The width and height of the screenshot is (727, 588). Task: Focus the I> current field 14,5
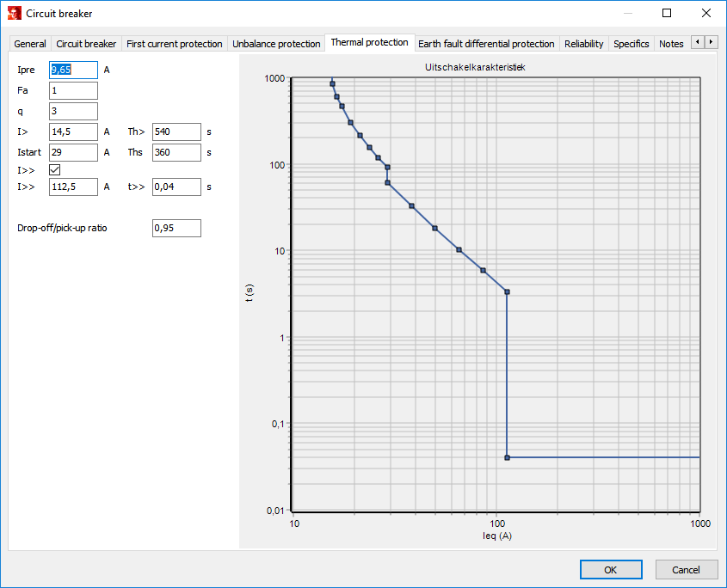pyautogui.click(x=73, y=132)
